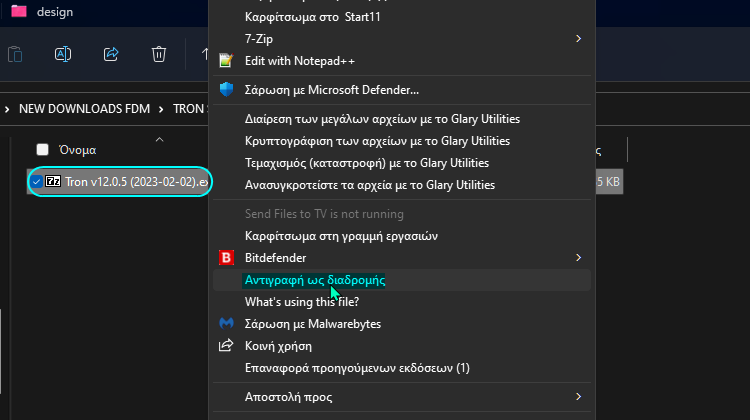
Task: Expand the Bitdefender submenu arrow
Action: pyautogui.click(x=578, y=258)
